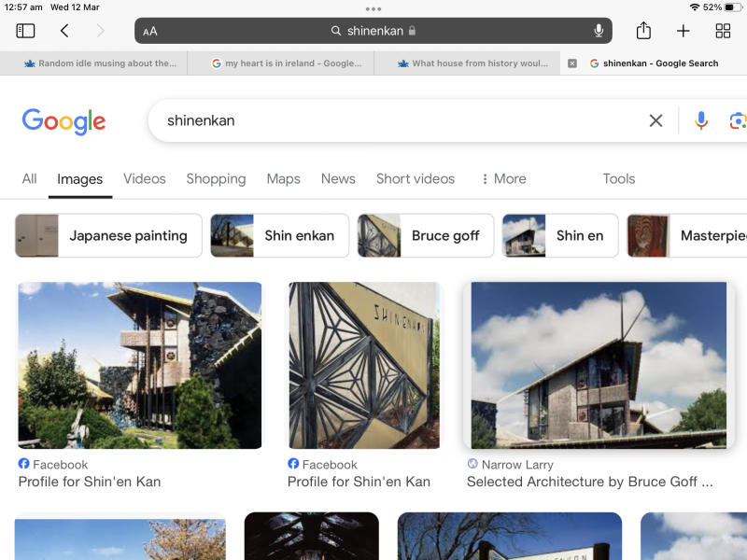Click the Google logo
The height and width of the screenshot is (560, 747).
click(x=63, y=121)
